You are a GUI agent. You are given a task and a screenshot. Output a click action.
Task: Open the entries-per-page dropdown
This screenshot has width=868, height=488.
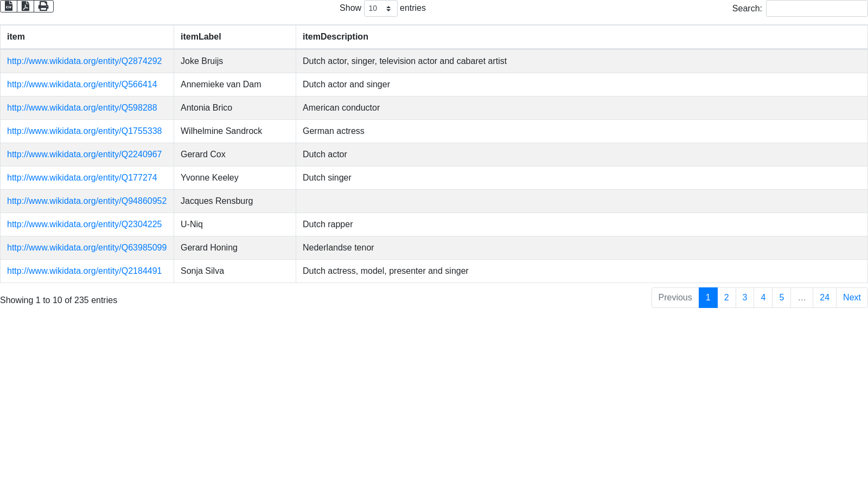tap(380, 9)
